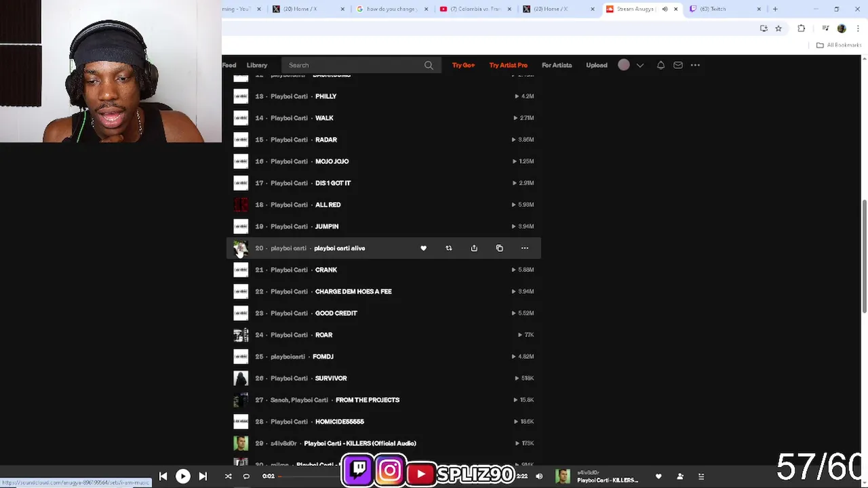Click the Upload link

[597, 65]
